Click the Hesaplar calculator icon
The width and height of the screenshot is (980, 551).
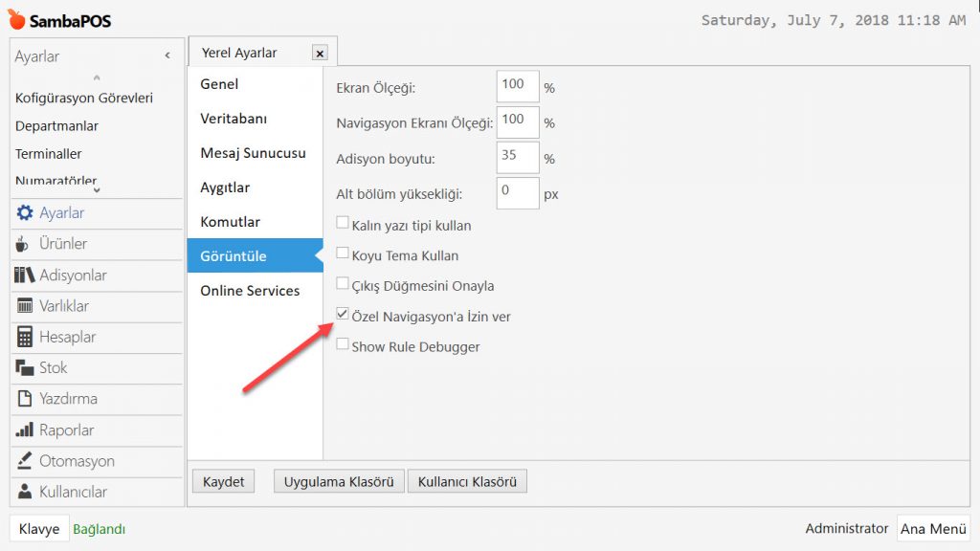point(25,337)
